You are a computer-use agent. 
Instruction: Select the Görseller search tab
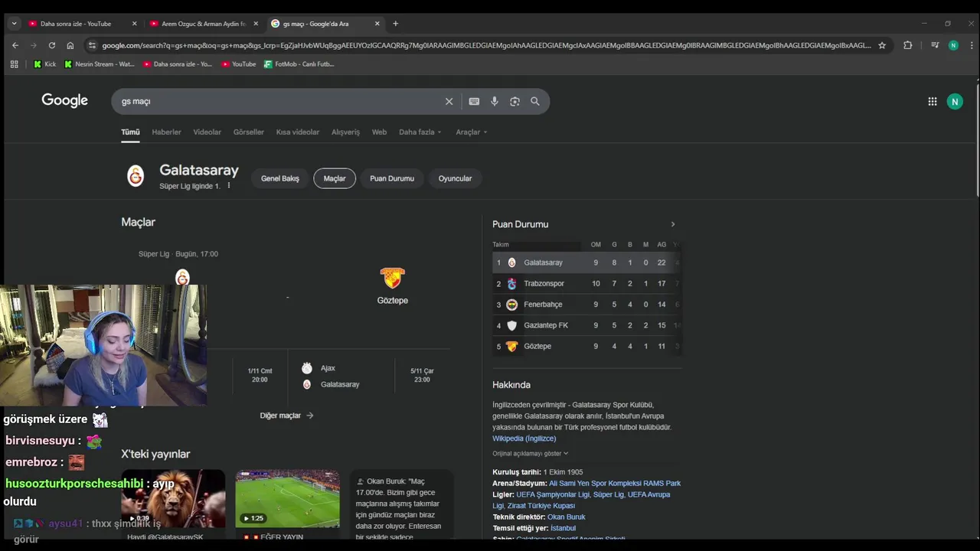point(248,132)
